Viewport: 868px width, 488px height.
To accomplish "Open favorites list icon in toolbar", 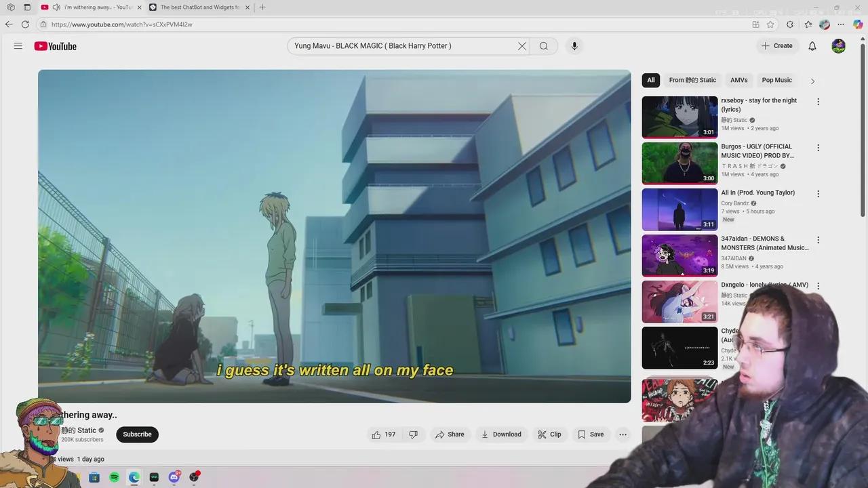I will tap(808, 24).
